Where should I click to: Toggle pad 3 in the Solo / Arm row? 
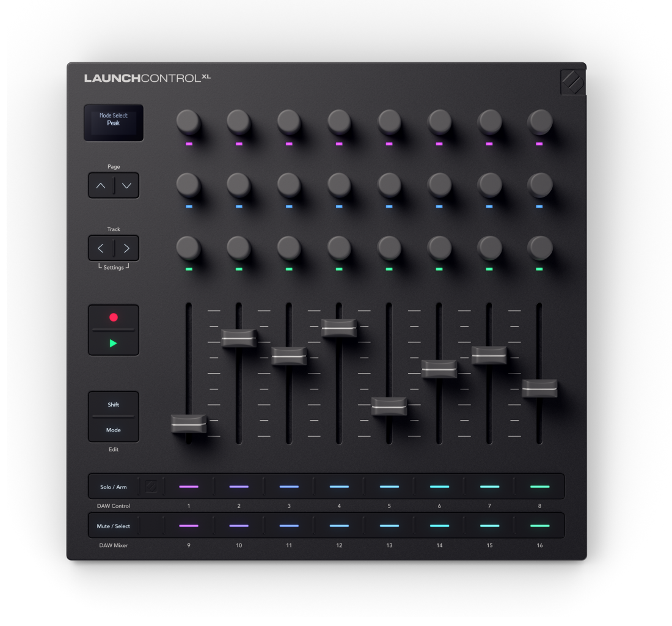(290, 487)
